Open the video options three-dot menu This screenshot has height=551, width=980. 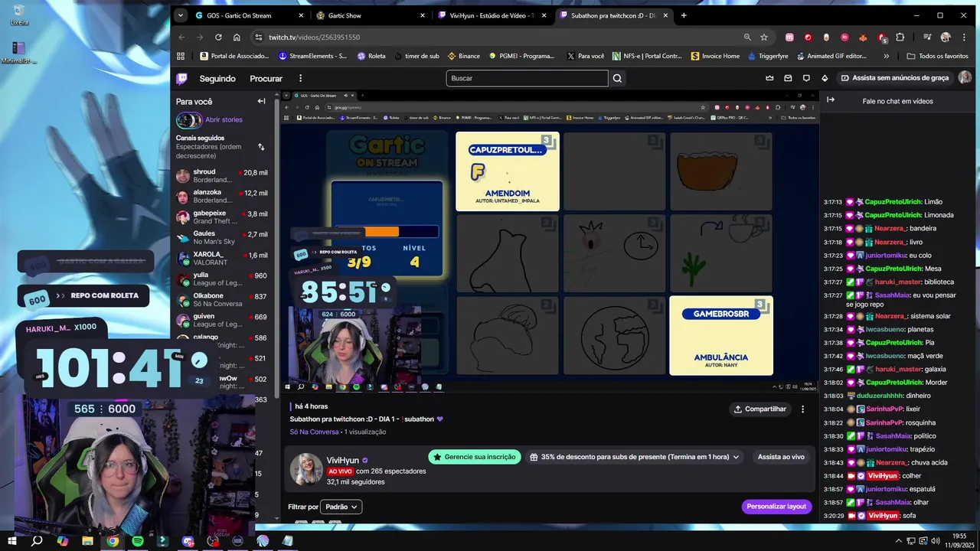coord(802,409)
